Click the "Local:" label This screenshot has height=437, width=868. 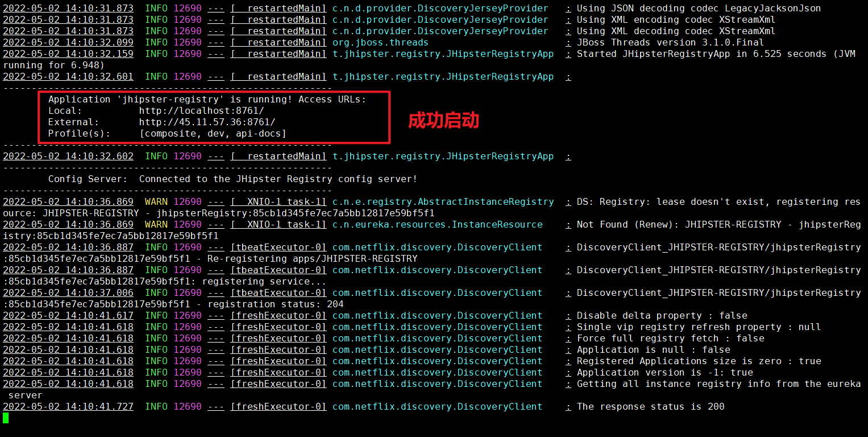point(65,110)
